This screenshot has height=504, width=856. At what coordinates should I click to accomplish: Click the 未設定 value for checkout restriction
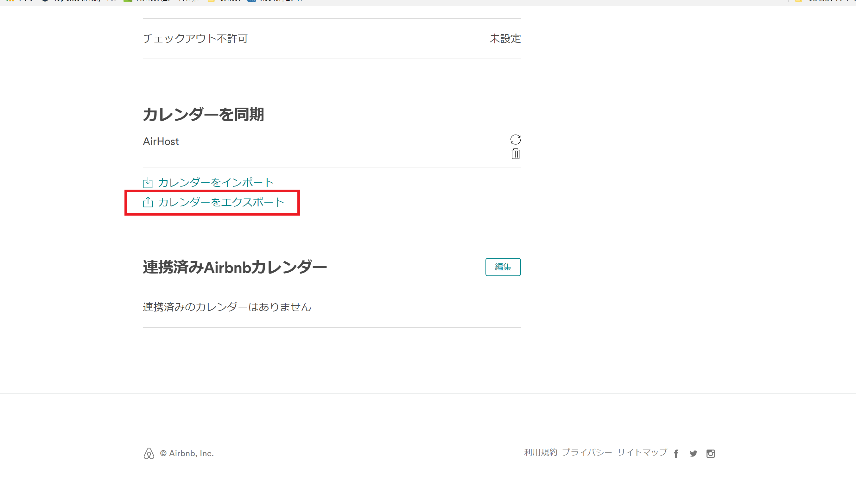click(x=505, y=38)
